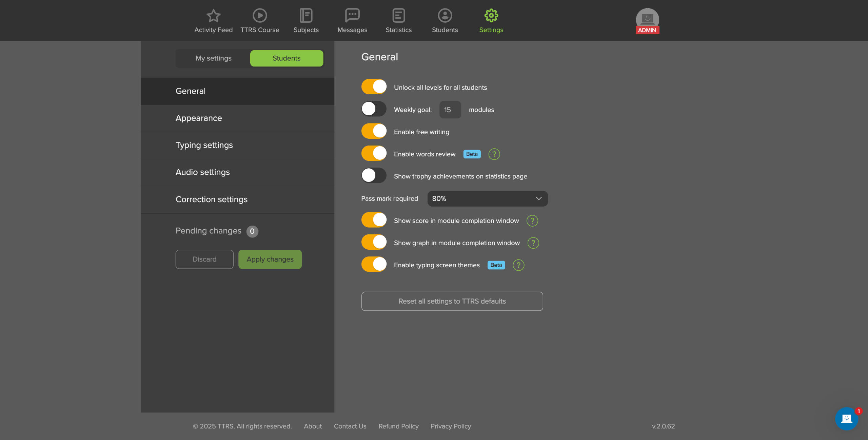Enable the Weekly goal toggle
Image resolution: width=868 pixels, height=440 pixels.
point(374,109)
